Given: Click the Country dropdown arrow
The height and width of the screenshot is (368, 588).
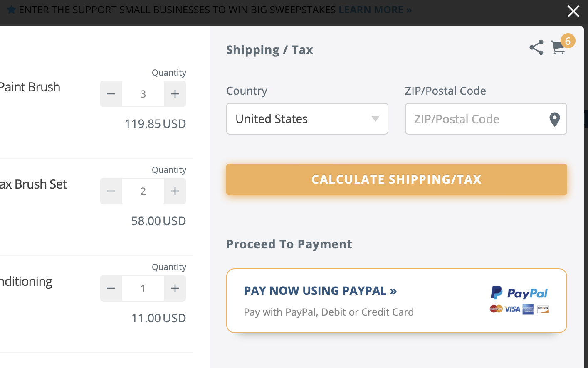Looking at the screenshot, I should [375, 119].
